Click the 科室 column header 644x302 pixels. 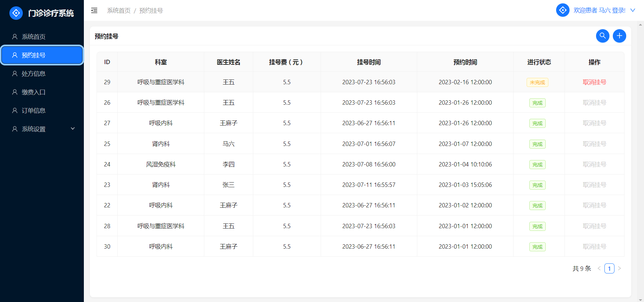[x=161, y=62]
